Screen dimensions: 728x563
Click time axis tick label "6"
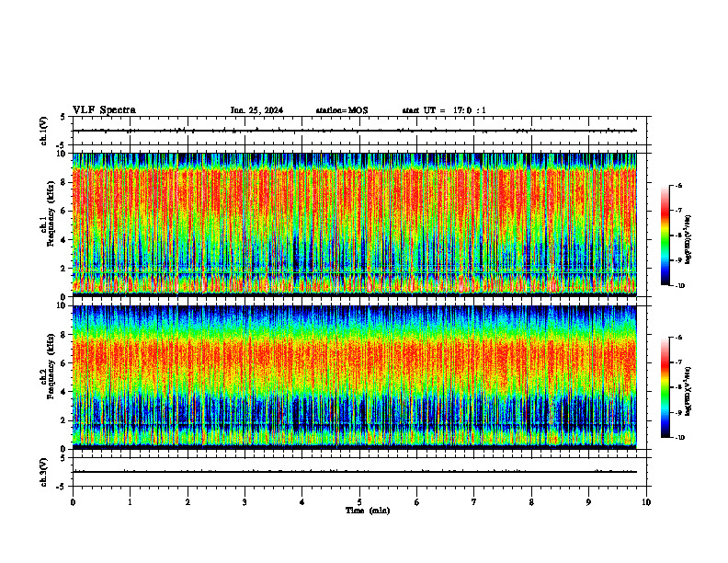click(417, 502)
